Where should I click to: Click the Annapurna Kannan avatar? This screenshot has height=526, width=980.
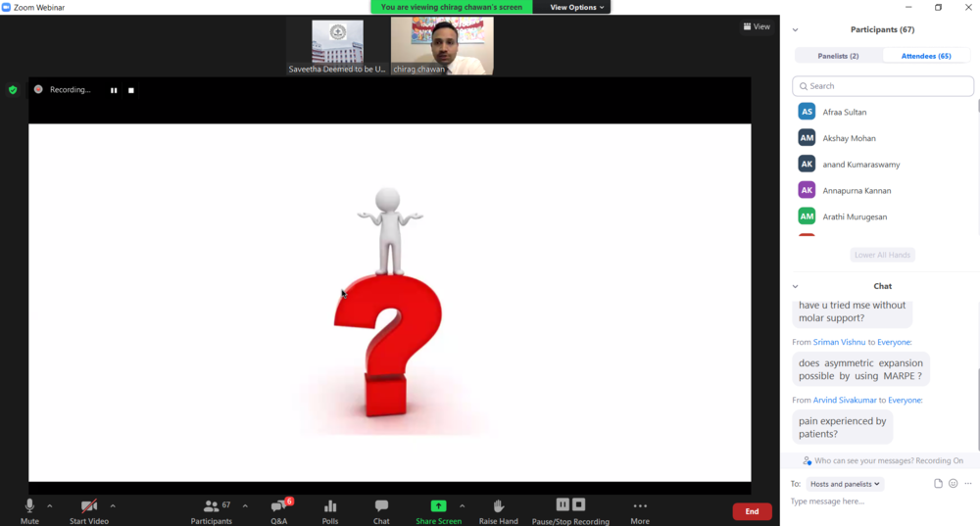[x=807, y=191]
